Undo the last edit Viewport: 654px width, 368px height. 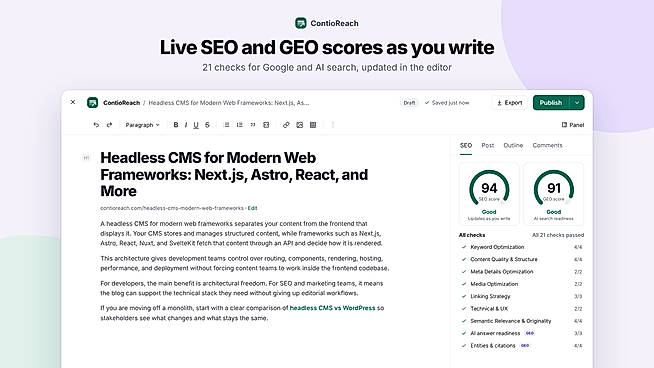coord(96,125)
